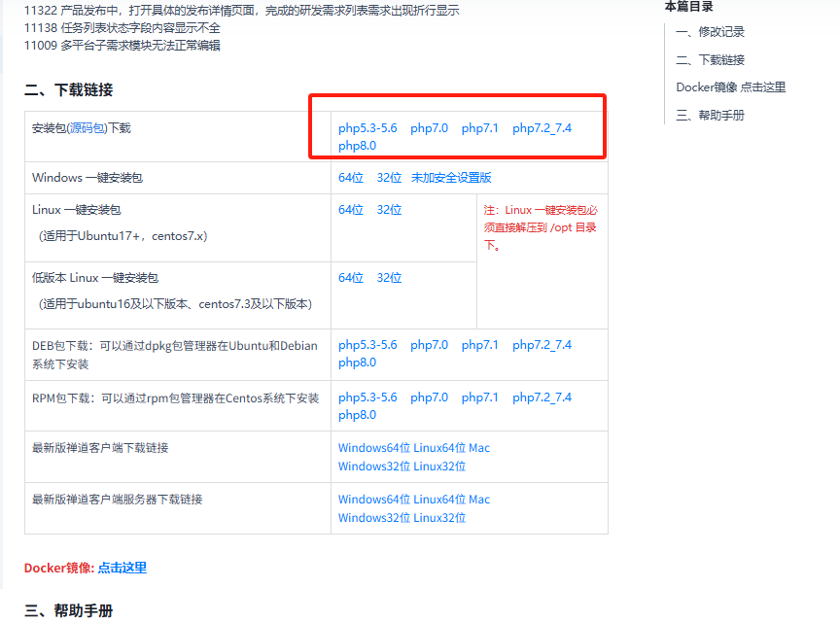840x622 pixels.
Task: Download php7.1 RPM package
Action: click(480, 397)
